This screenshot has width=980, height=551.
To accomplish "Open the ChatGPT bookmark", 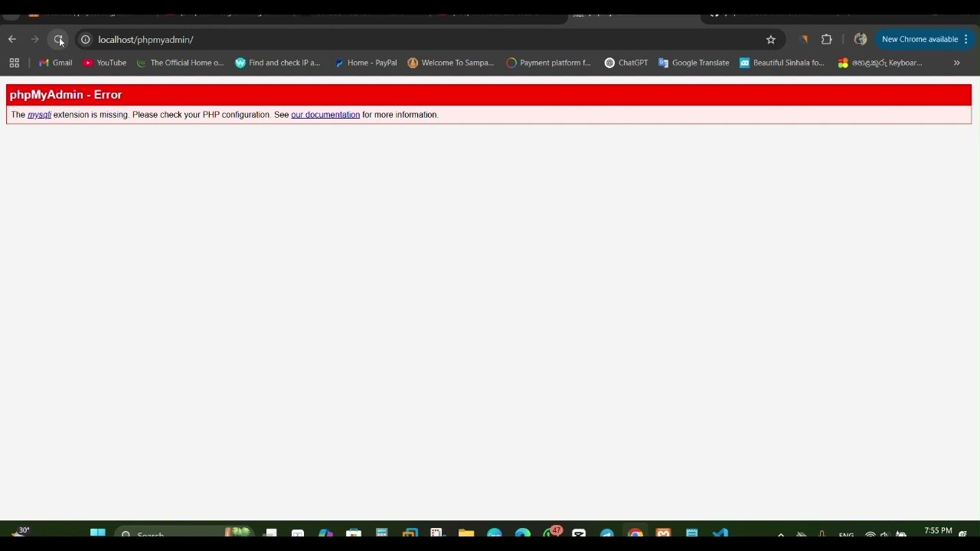I will pyautogui.click(x=626, y=63).
